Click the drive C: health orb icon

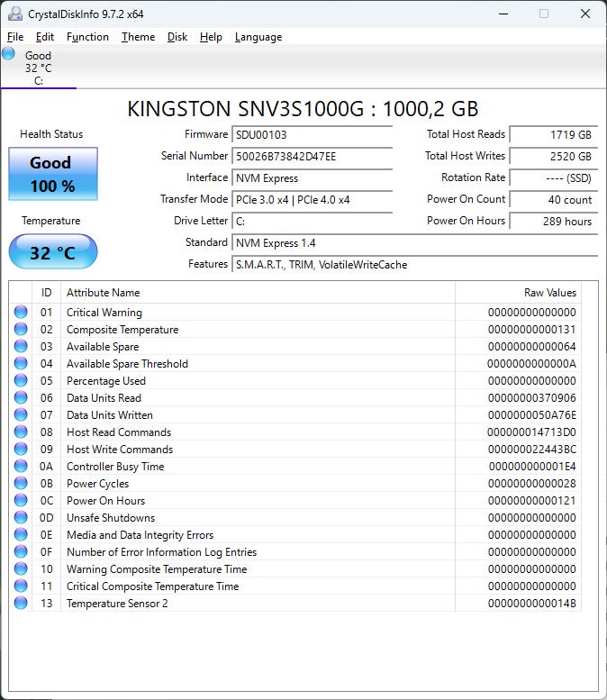[9, 54]
